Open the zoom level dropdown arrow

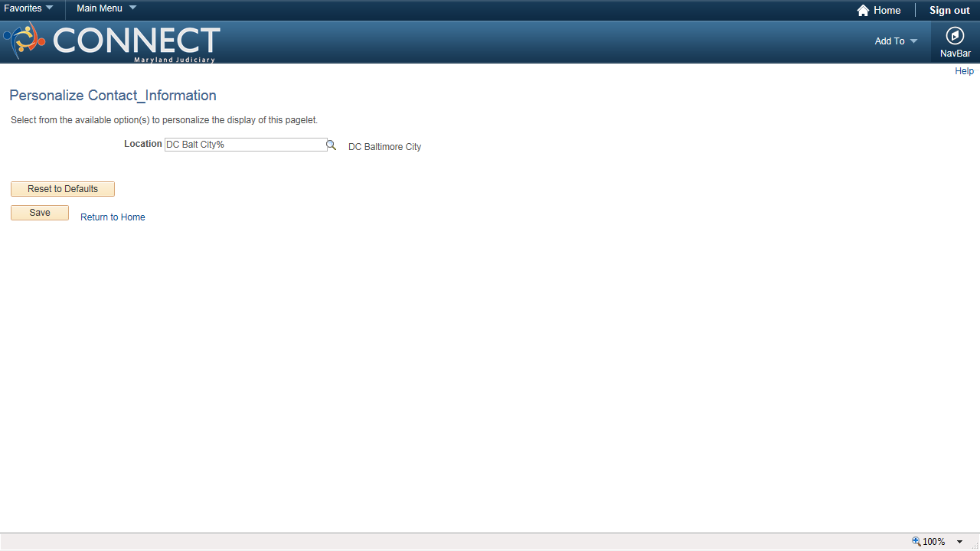tap(959, 542)
